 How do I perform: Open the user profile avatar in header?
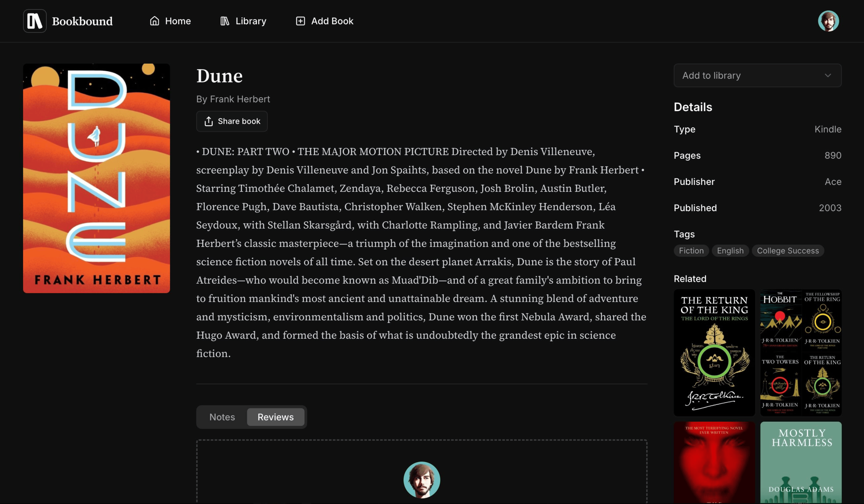828,21
